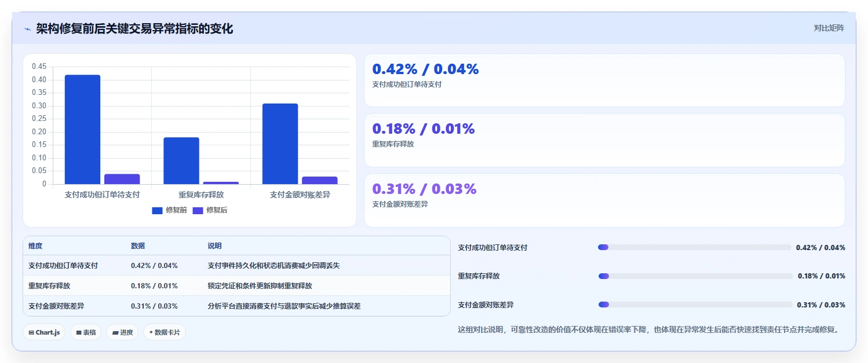Click the chart x-axis label 支付金额对账差异
This screenshot has width=868, height=363.
(300, 195)
